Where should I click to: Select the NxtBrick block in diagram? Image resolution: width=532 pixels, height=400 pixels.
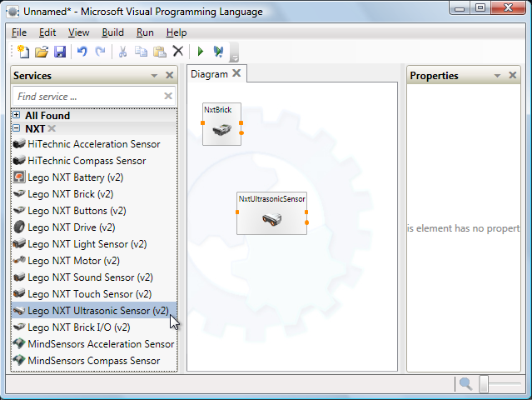tap(222, 124)
